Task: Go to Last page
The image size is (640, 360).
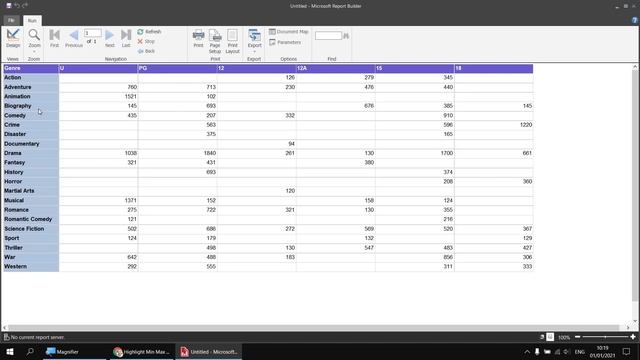Action: pyautogui.click(x=126, y=38)
